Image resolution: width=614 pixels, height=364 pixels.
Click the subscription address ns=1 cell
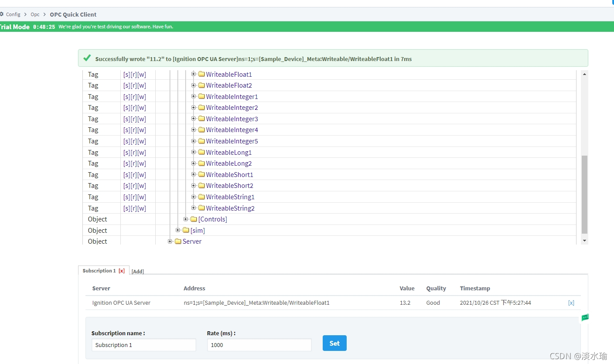256,303
